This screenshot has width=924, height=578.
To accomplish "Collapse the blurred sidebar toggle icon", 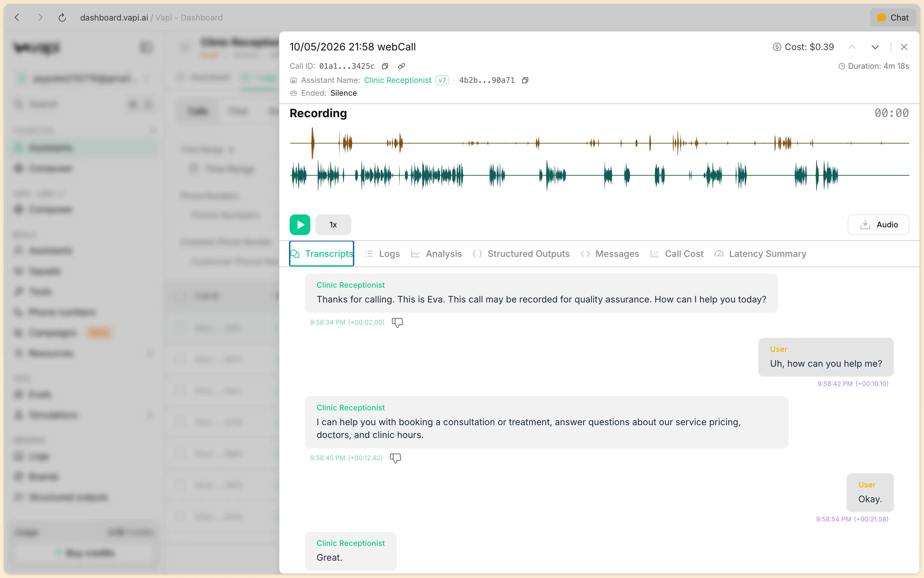I will coord(146,48).
